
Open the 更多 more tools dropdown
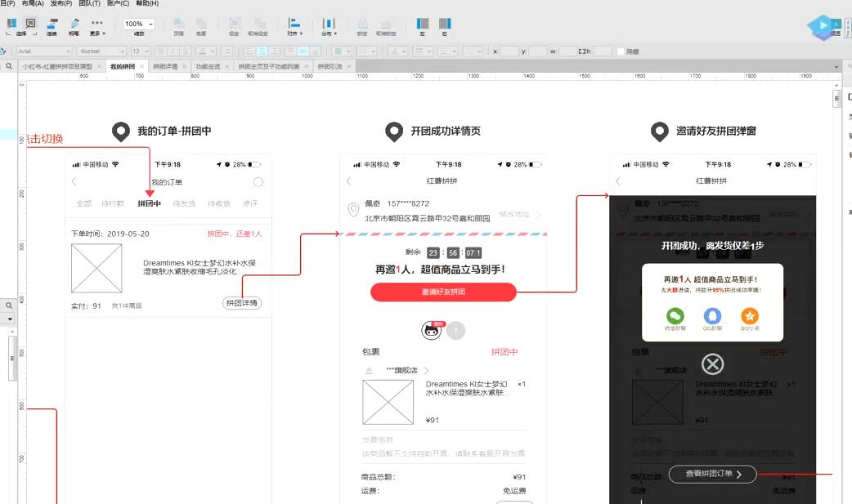coord(97,27)
